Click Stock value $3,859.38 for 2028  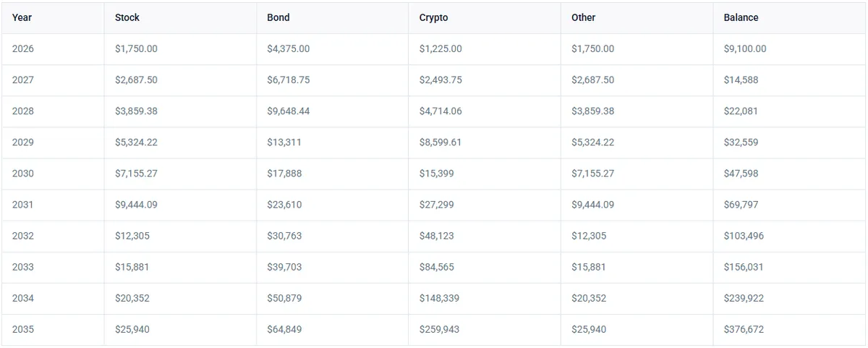tap(136, 111)
